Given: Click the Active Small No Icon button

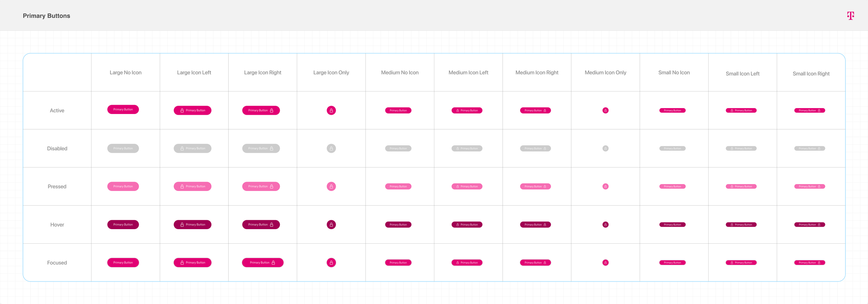Looking at the screenshot, I should coord(673,110).
